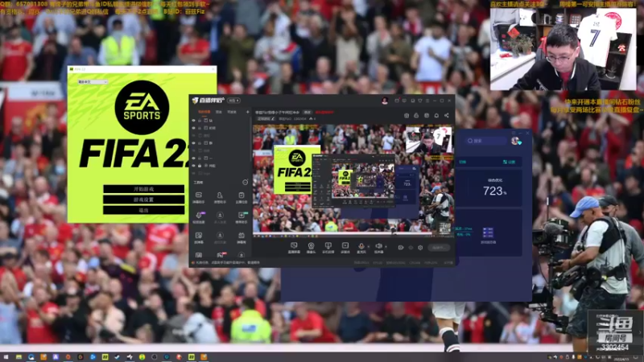Open second toolbox tool with person icon

(220, 197)
